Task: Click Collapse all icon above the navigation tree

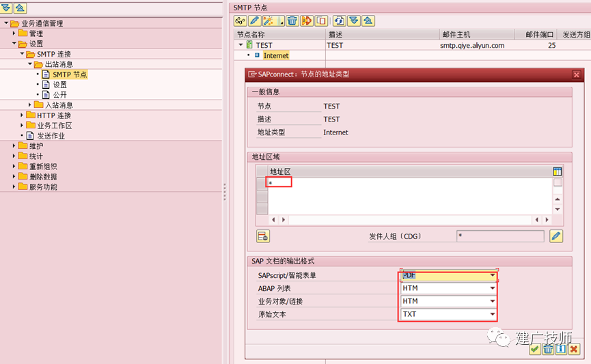Action: pos(20,8)
